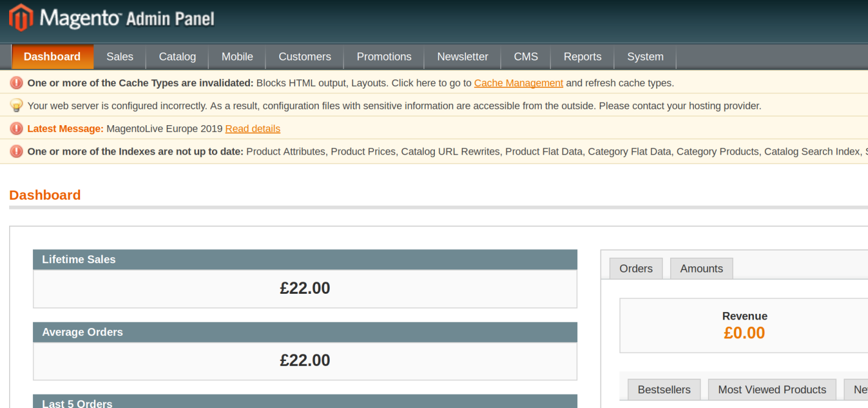Show the Most Viewed Products tab
The width and height of the screenshot is (868, 408).
(771, 390)
